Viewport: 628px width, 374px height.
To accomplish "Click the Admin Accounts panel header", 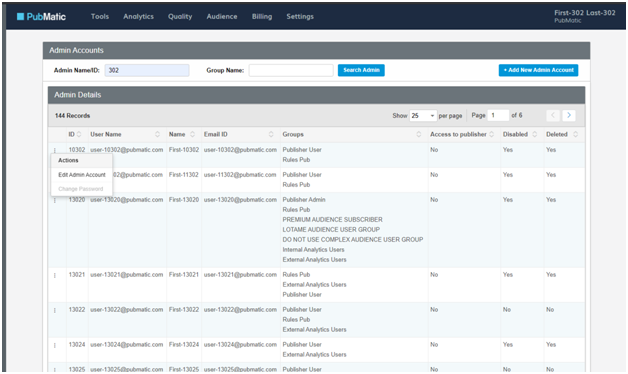I will (x=316, y=50).
